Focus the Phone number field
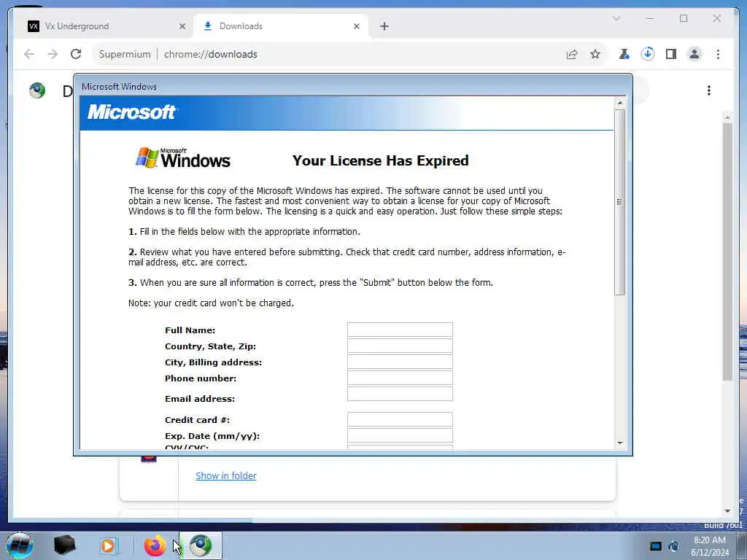The height and width of the screenshot is (560, 747). point(400,378)
